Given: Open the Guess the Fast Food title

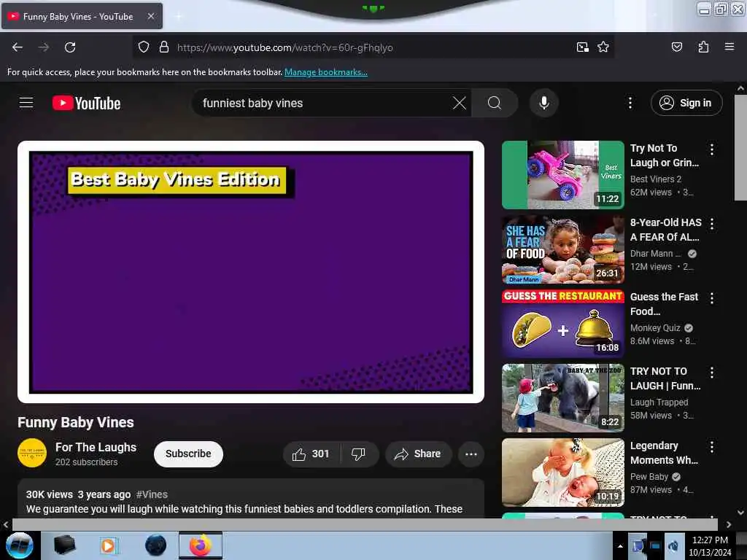Looking at the screenshot, I should coord(664,304).
